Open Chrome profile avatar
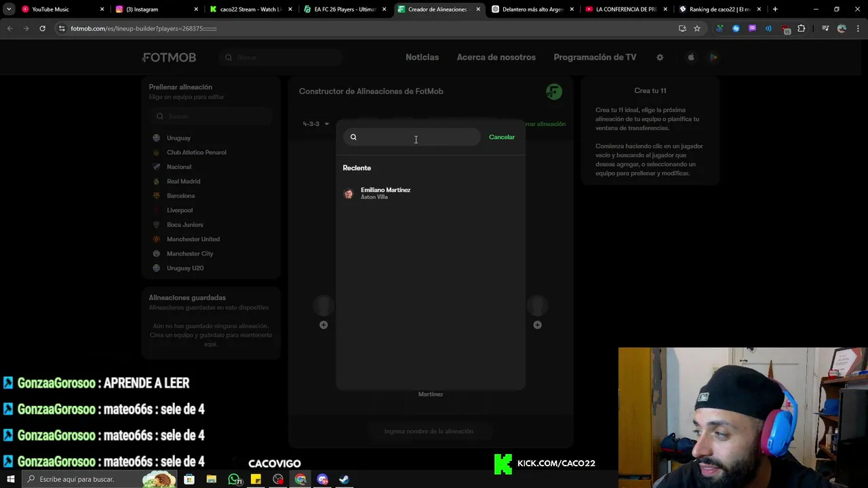 (x=842, y=28)
